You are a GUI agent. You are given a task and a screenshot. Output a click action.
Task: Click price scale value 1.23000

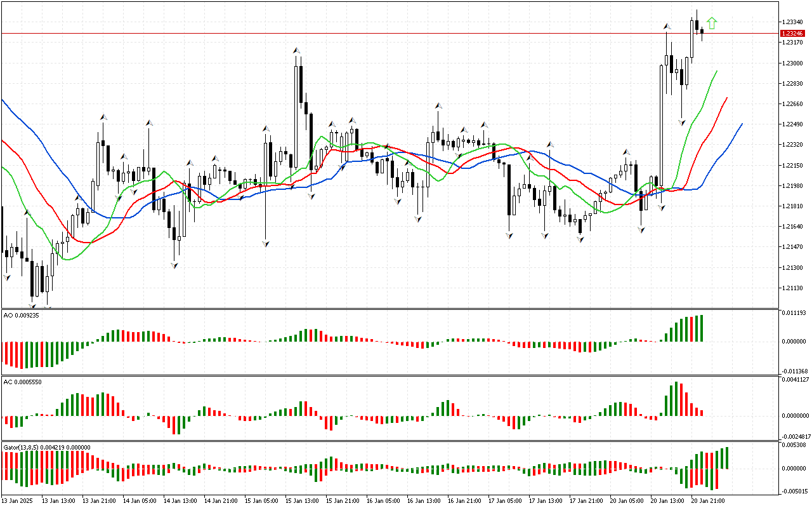point(793,63)
